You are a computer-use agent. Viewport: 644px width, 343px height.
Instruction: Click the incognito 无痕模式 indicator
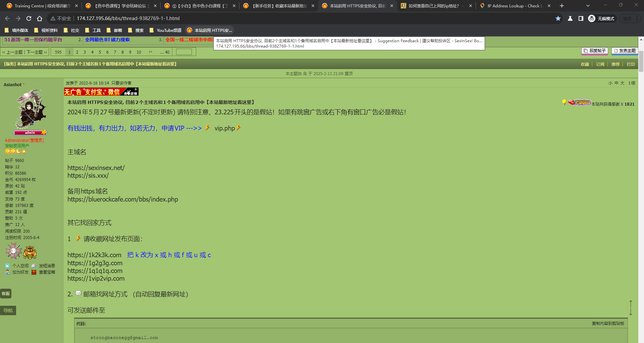click(602, 18)
